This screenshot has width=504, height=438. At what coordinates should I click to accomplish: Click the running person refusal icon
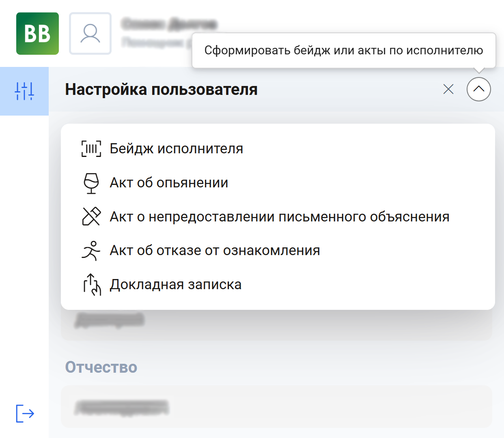point(91,251)
